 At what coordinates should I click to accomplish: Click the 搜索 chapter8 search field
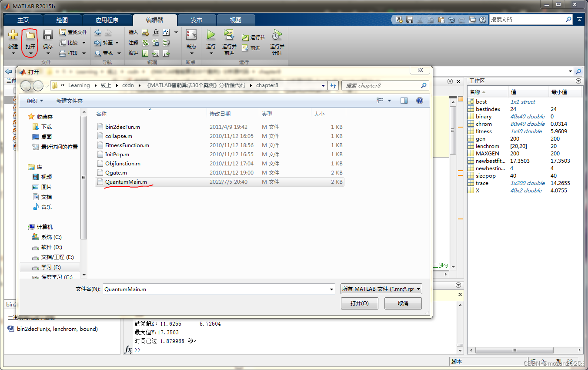pyautogui.click(x=385, y=85)
